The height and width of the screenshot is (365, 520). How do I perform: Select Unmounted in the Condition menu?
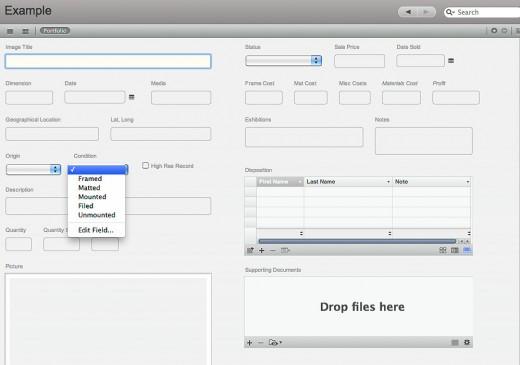point(96,215)
